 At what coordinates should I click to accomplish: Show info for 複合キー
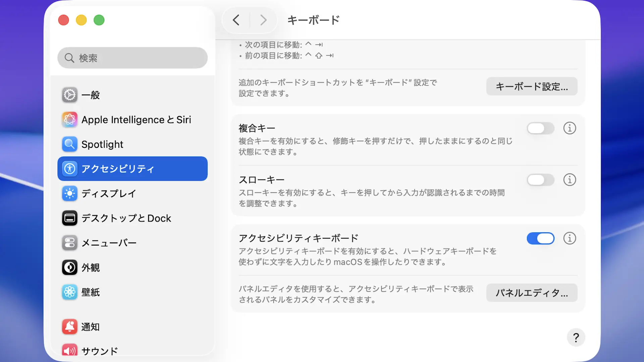tap(570, 128)
